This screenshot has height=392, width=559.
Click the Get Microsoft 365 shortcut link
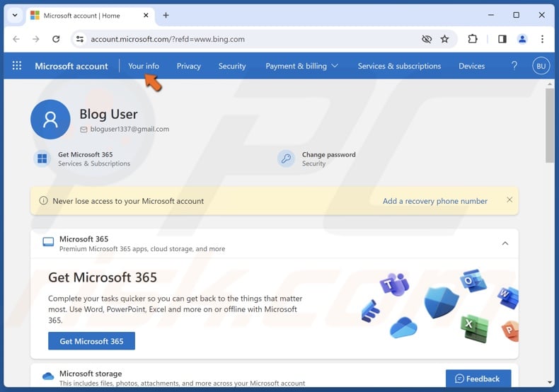[85, 155]
